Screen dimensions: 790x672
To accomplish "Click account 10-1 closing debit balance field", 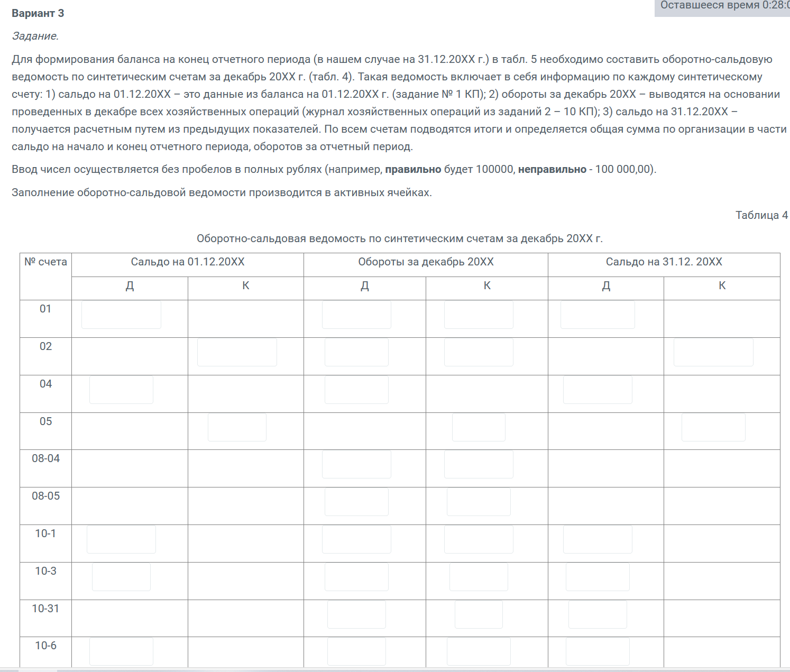I will click(598, 539).
